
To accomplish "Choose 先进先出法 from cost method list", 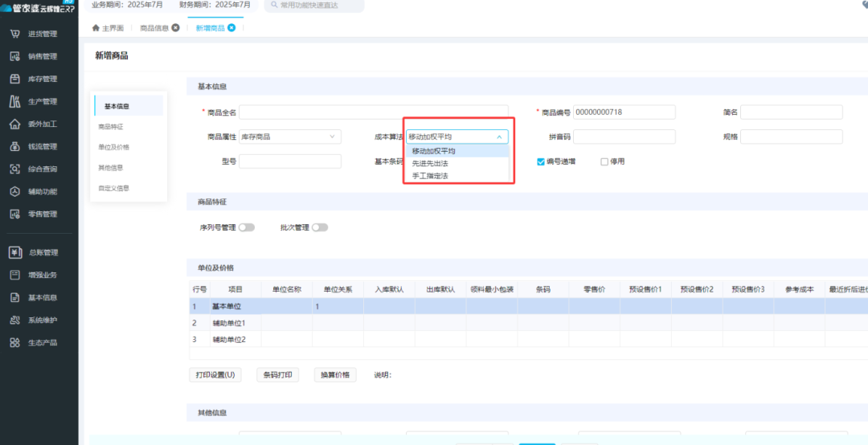I will 430,163.
